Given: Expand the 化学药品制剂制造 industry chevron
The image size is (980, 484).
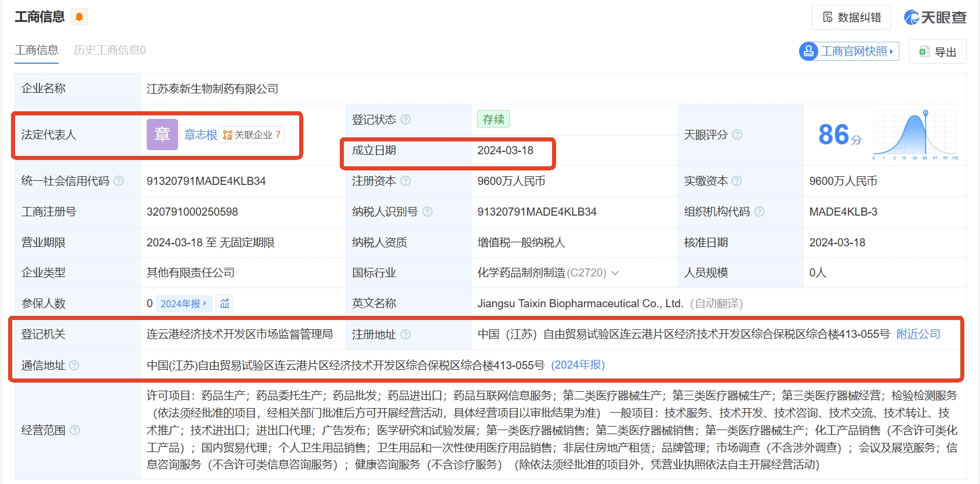Looking at the screenshot, I should 615,273.
